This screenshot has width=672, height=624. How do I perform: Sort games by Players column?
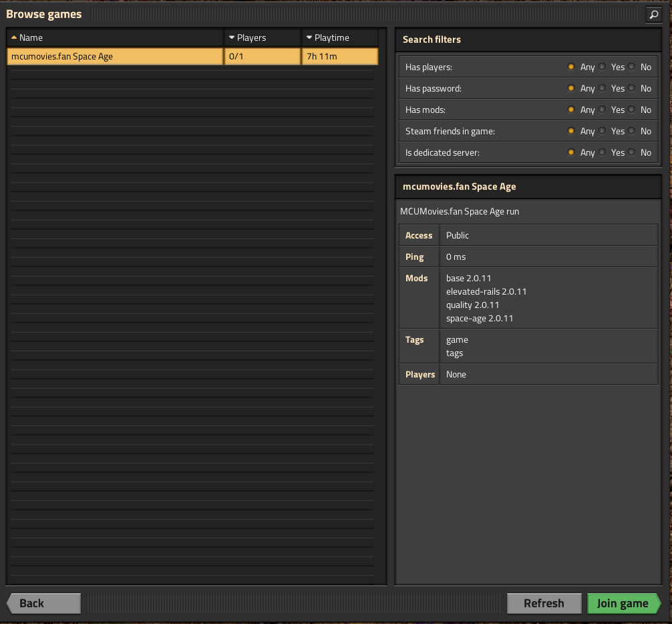pos(263,37)
